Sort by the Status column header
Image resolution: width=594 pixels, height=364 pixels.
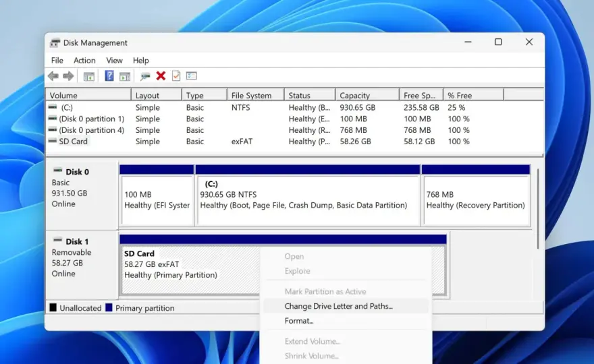point(310,95)
